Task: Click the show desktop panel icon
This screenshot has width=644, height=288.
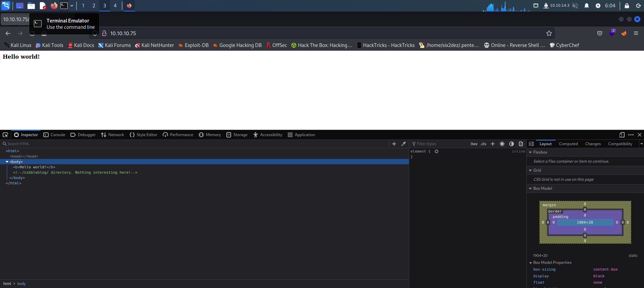Action: point(20,6)
